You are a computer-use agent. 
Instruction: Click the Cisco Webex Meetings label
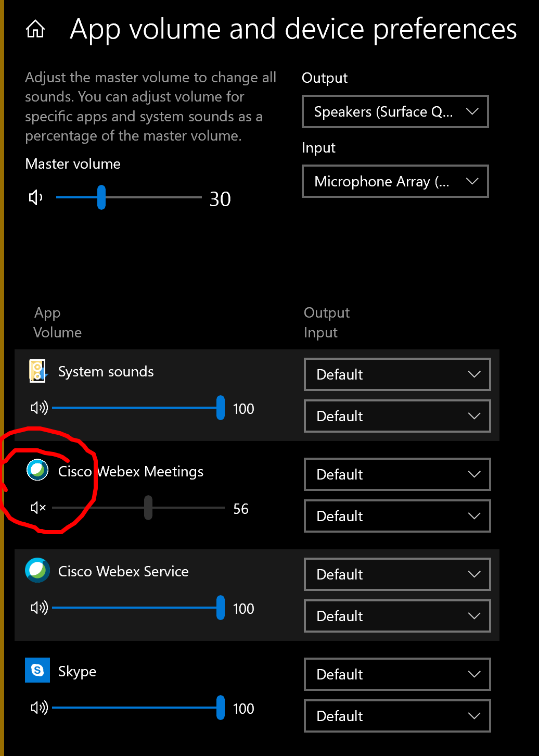click(131, 472)
